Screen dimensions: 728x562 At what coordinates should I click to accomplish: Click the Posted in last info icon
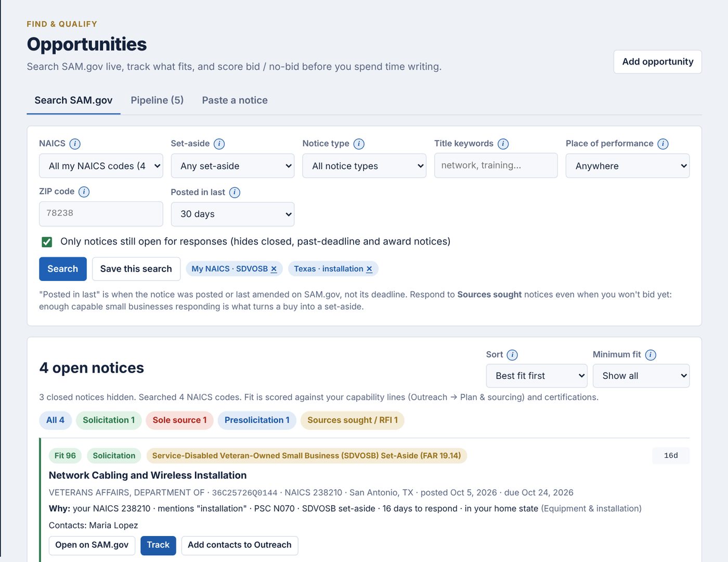pyautogui.click(x=235, y=193)
